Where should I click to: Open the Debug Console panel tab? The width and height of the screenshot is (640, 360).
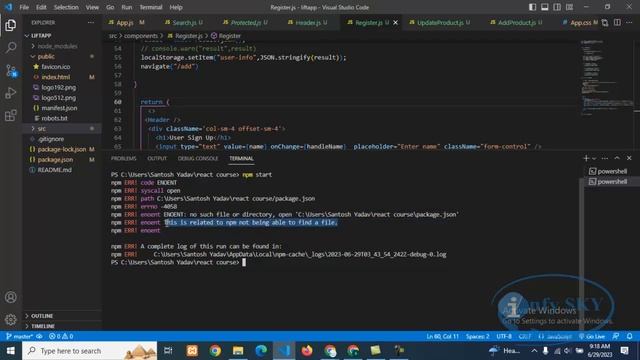198,158
